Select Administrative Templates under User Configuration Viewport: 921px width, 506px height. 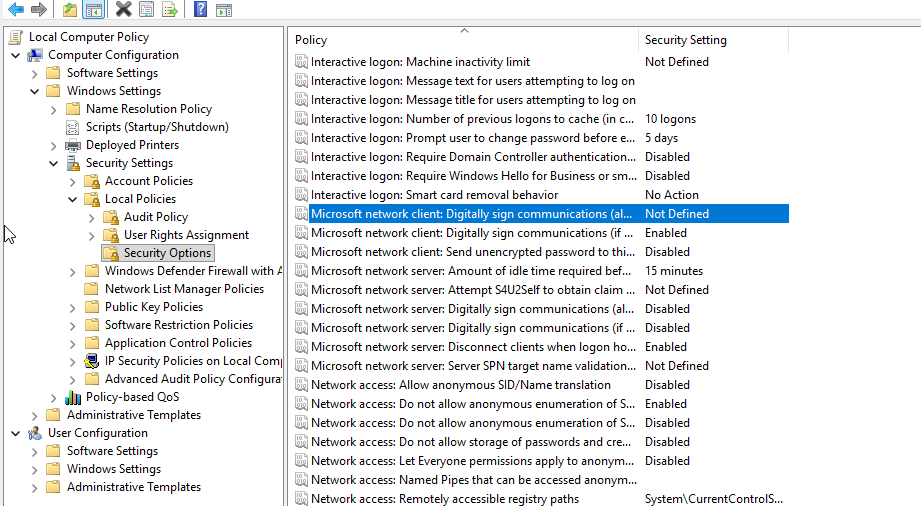(x=133, y=487)
